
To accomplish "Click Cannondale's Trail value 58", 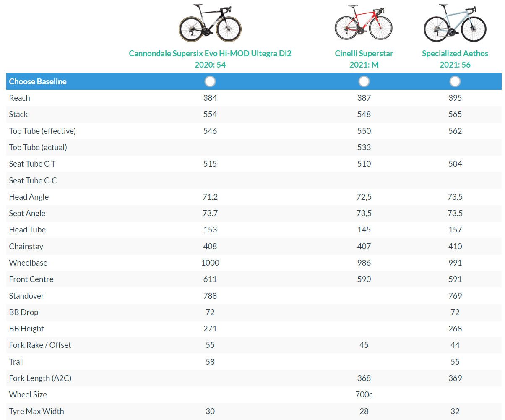I will 210,362.
